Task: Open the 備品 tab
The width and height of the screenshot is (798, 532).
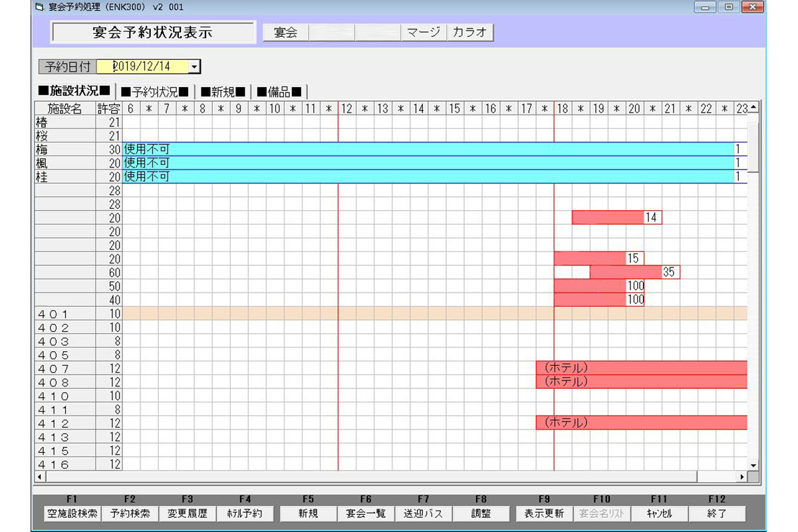Action: (279, 92)
